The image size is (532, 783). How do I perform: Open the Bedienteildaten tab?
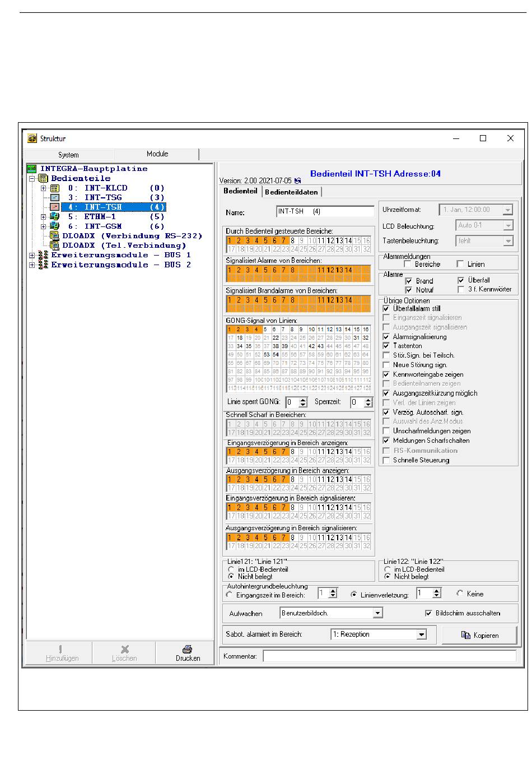coord(291,192)
